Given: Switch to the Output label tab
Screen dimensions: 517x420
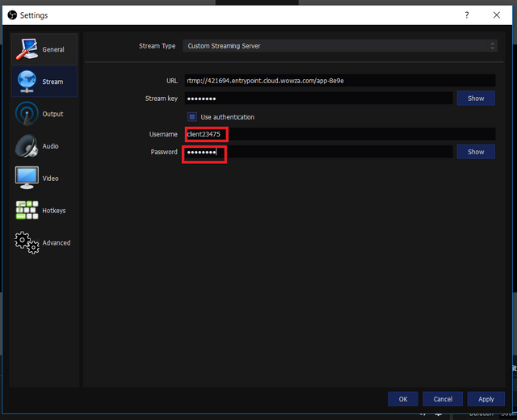Looking at the screenshot, I should [x=53, y=114].
